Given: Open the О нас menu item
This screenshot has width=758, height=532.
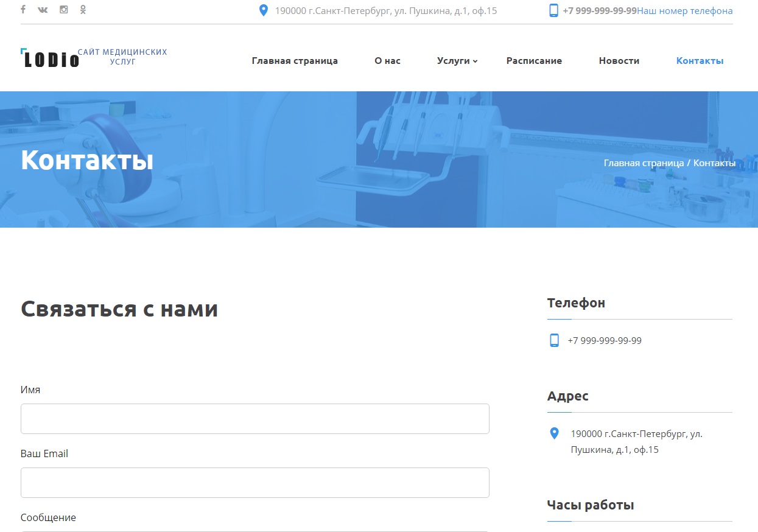Looking at the screenshot, I should pyautogui.click(x=387, y=61).
